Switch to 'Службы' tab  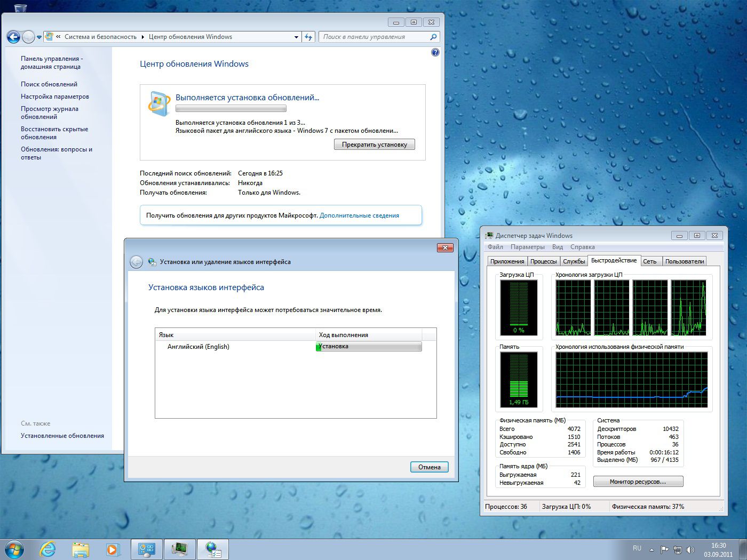click(574, 261)
